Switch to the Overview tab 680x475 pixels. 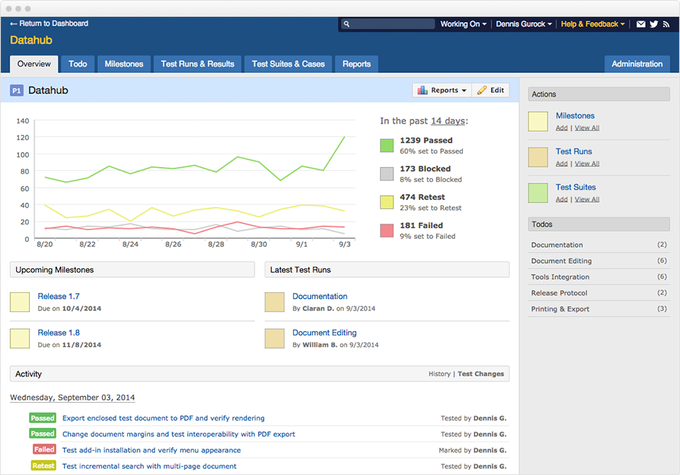pos(34,64)
